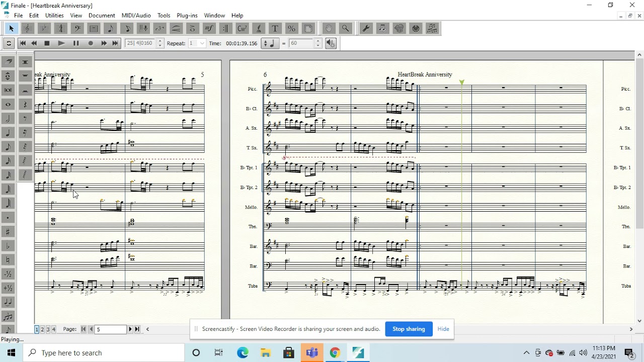This screenshot has width=644, height=362.
Task: Open playback settings speaker icon
Action: pos(331,43)
